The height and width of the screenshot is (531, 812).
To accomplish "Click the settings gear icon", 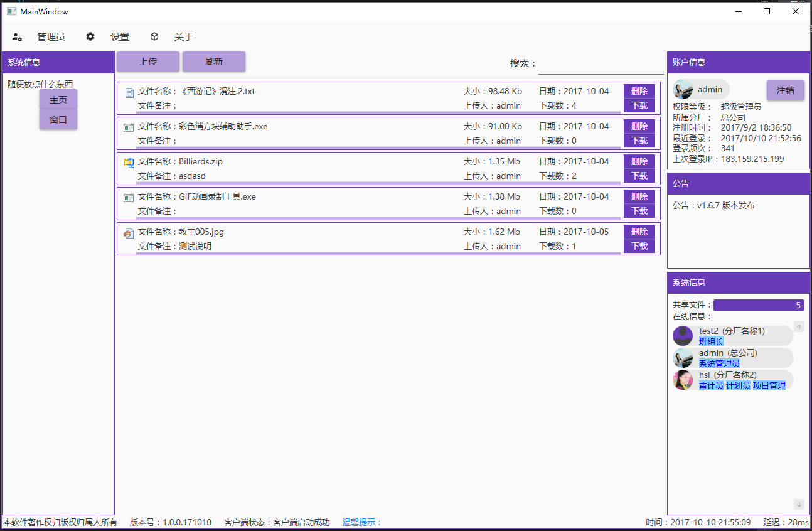I will pyautogui.click(x=90, y=37).
